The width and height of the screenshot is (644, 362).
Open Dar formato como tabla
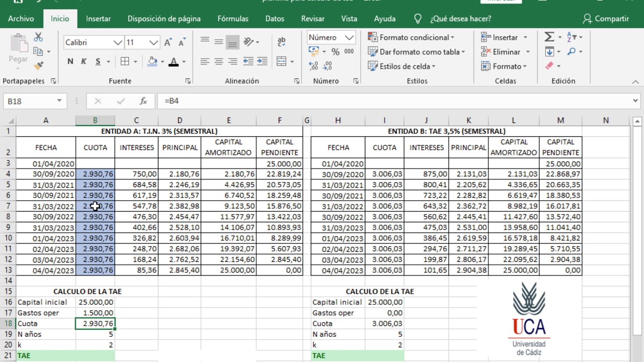click(x=416, y=52)
